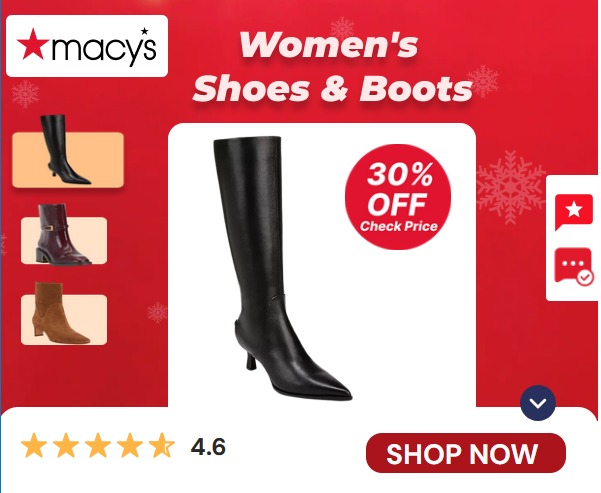Click the fourth gold rating star
This screenshot has width=601, height=493.
coord(130,445)
